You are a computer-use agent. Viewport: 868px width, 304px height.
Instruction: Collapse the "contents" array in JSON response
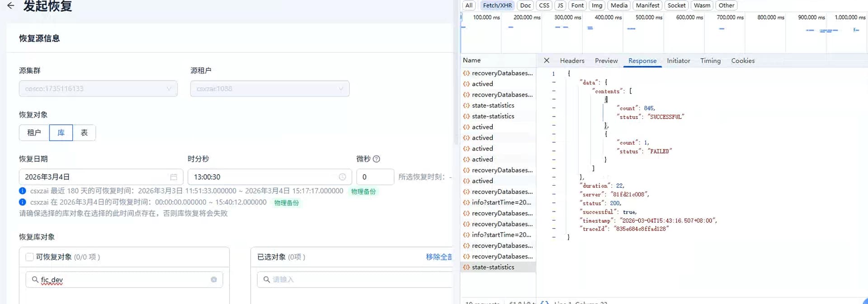554,91
